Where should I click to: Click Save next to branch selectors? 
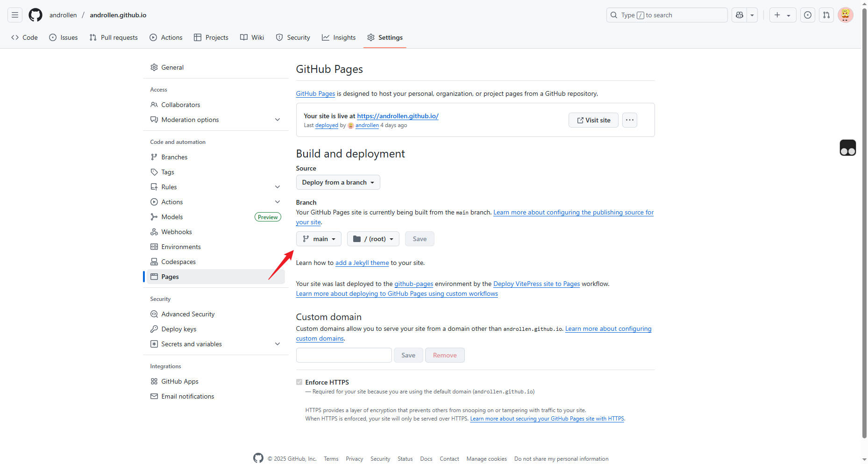(420, 239)
